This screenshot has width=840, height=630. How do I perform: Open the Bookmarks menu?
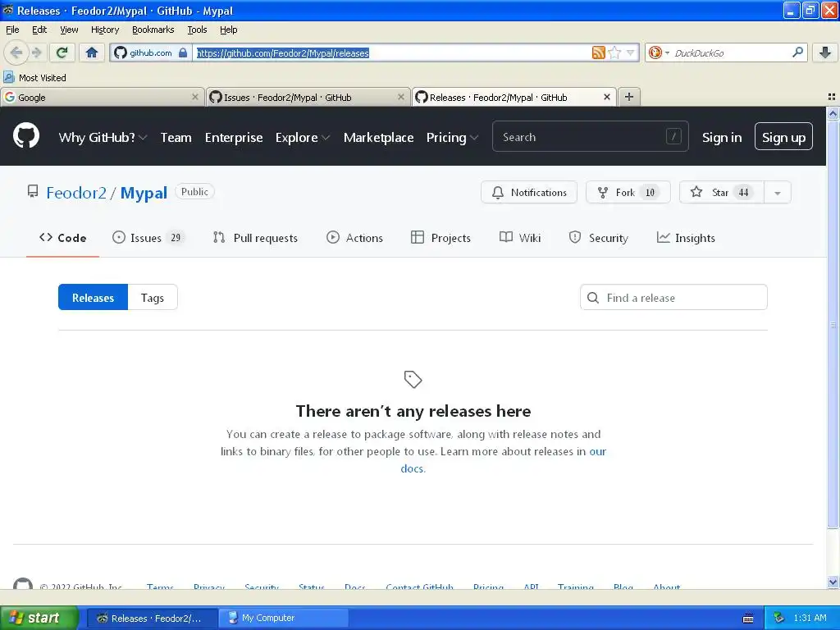point(153,30)
